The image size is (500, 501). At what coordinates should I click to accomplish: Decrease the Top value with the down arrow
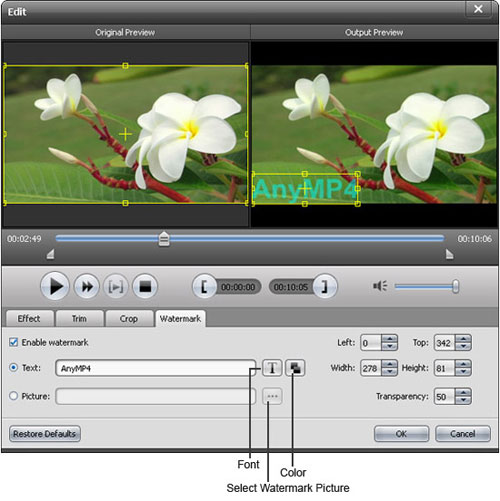coord(463,346)
